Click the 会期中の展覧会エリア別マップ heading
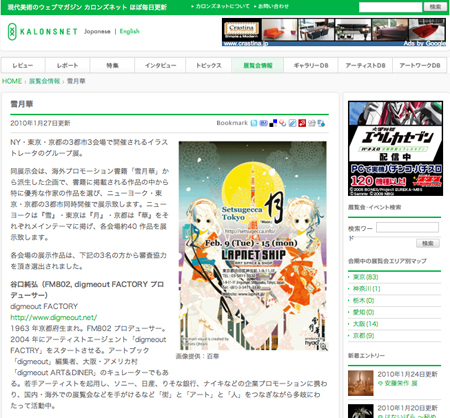Viewport: 450px width, 418px height. pyautogui.click(x=387, y=261)
